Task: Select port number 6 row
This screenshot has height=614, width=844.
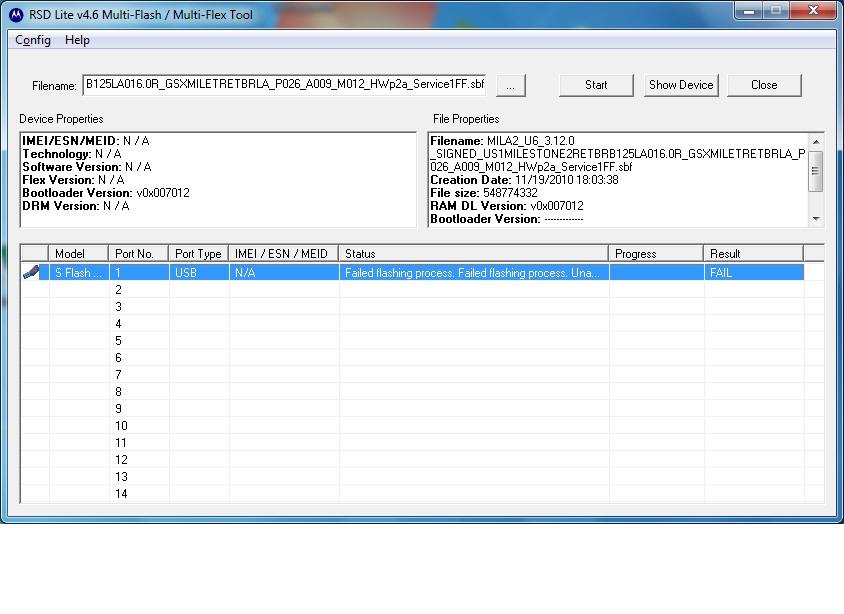Action: pyautogui.click(x=422, y=358)
